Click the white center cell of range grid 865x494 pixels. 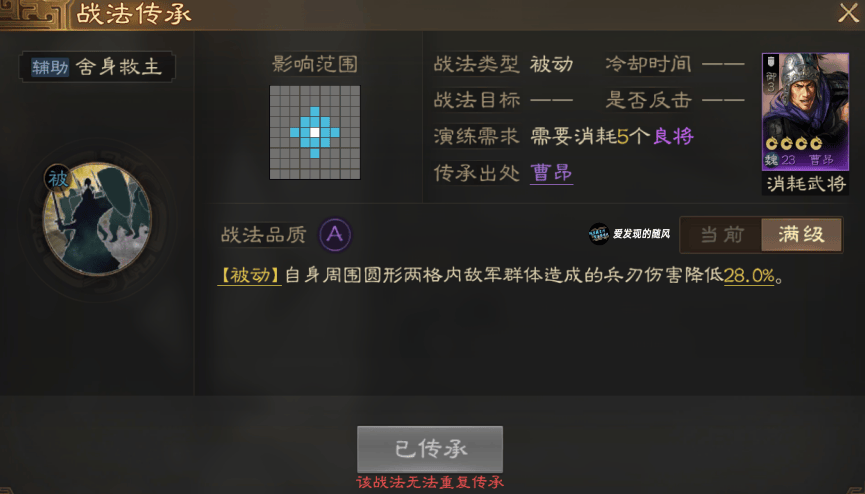click(x=314, y=132)
